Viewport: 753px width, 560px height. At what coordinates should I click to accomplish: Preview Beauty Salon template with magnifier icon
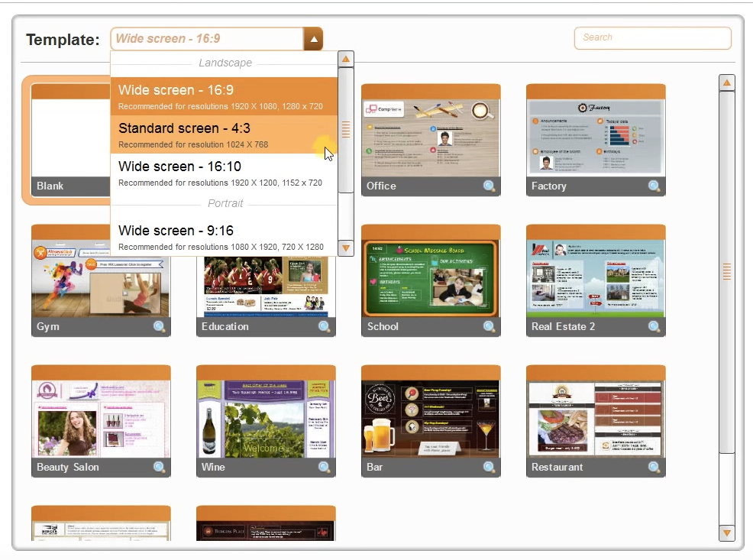(x=159, y=468)
